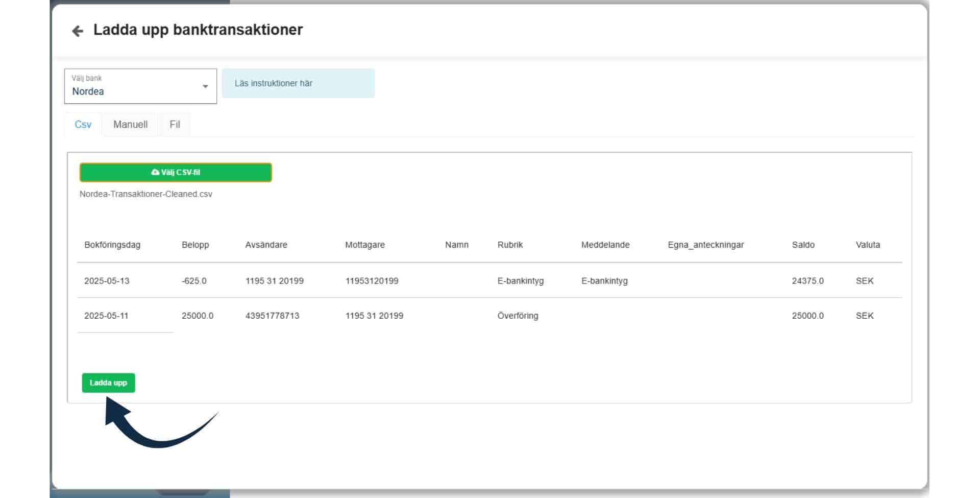
Task: Click the Bokföringsdag column header
Action: tap(112, 245)
